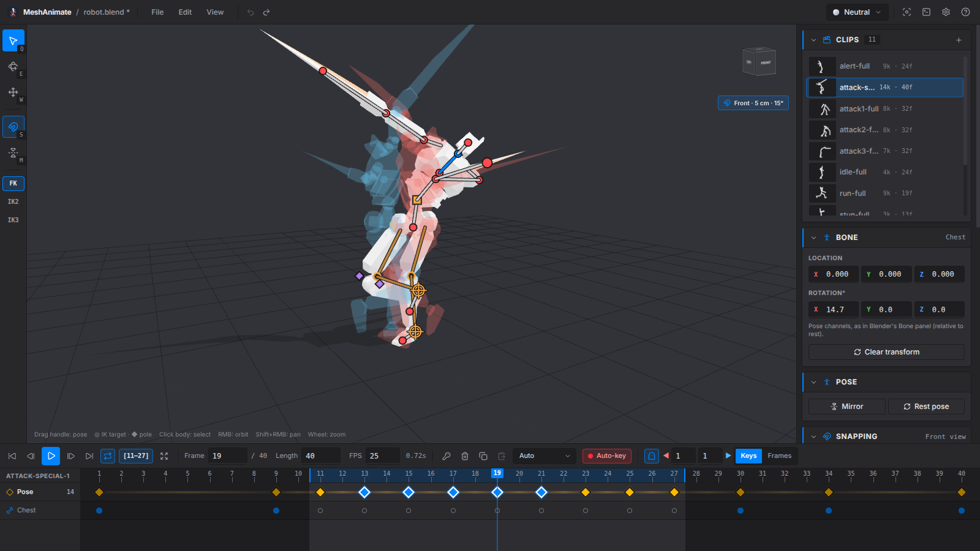Click the fit timeline expand icon
This screenshot has width=980, height=551.
[x=164, y=456]
